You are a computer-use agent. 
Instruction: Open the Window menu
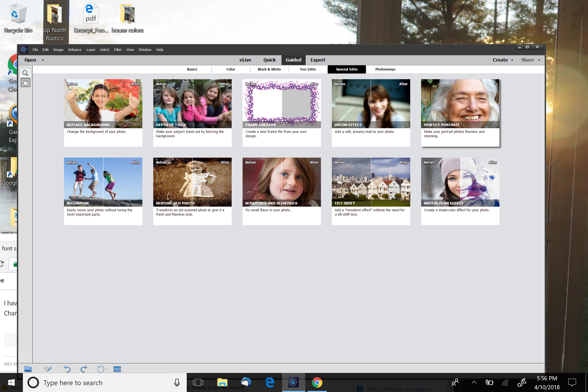[145, 50]
